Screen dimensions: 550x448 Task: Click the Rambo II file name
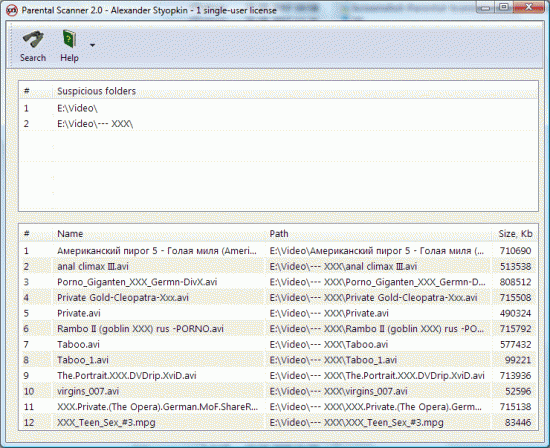point(140,329)
